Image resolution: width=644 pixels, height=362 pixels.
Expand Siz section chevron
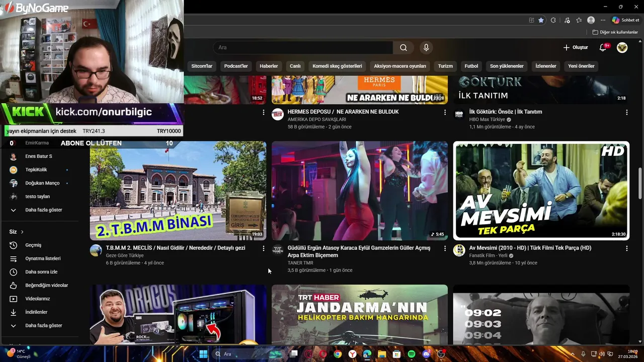tap(22, 232)
